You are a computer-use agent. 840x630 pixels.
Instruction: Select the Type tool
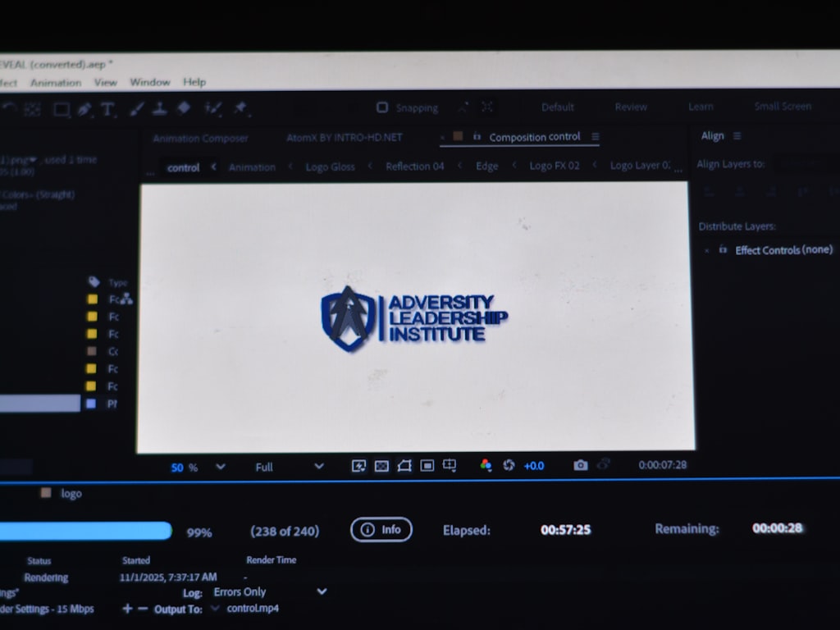pos(107,109)
